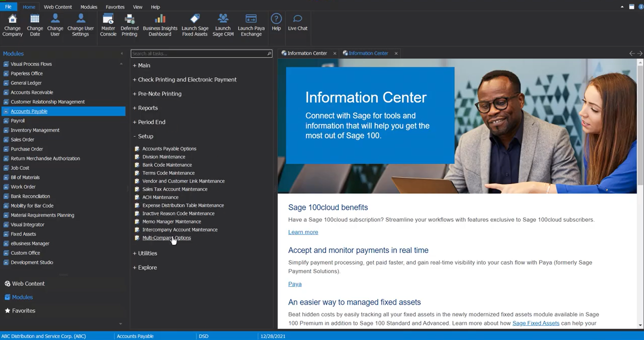The width and height of the screenshot is (644, 340).
Task: Select the Development Studio module
Action: [x=32, y=262]
